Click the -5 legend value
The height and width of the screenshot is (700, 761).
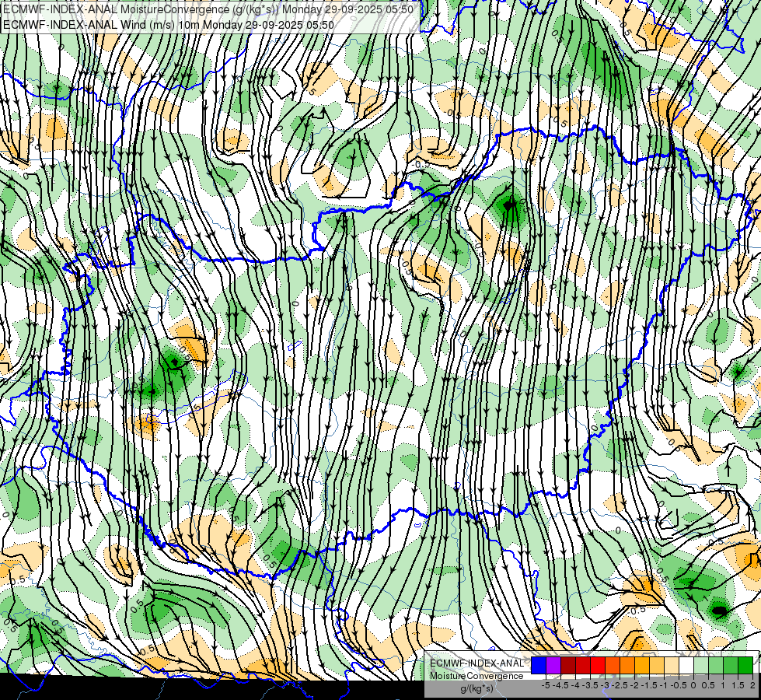[546, 685]
